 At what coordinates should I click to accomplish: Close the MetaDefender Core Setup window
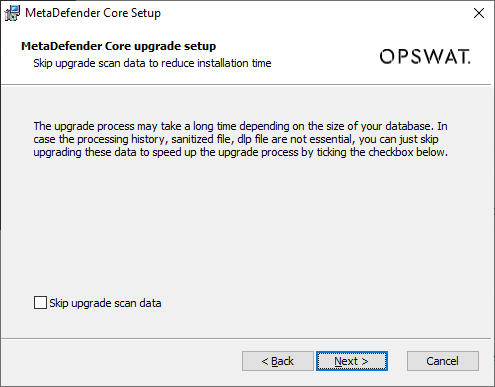[x=479, y=13]
